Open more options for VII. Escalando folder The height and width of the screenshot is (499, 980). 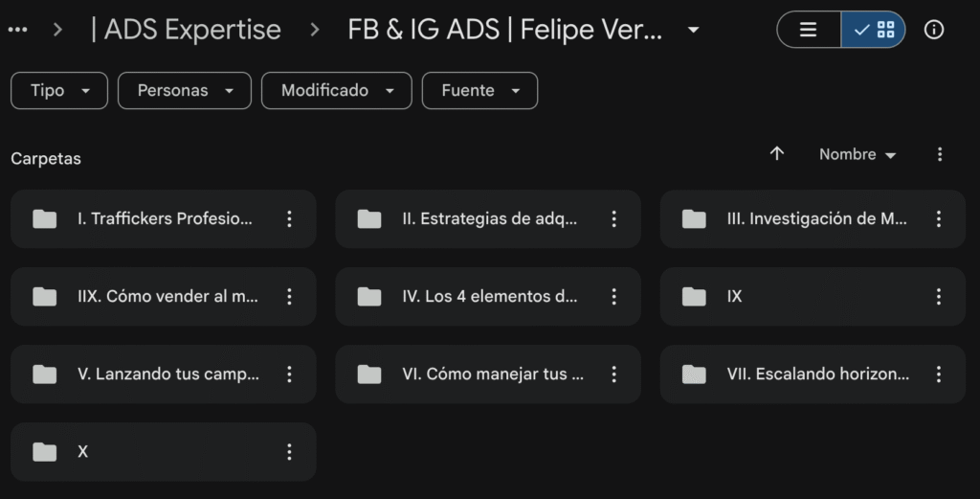[x=939, y=374]
